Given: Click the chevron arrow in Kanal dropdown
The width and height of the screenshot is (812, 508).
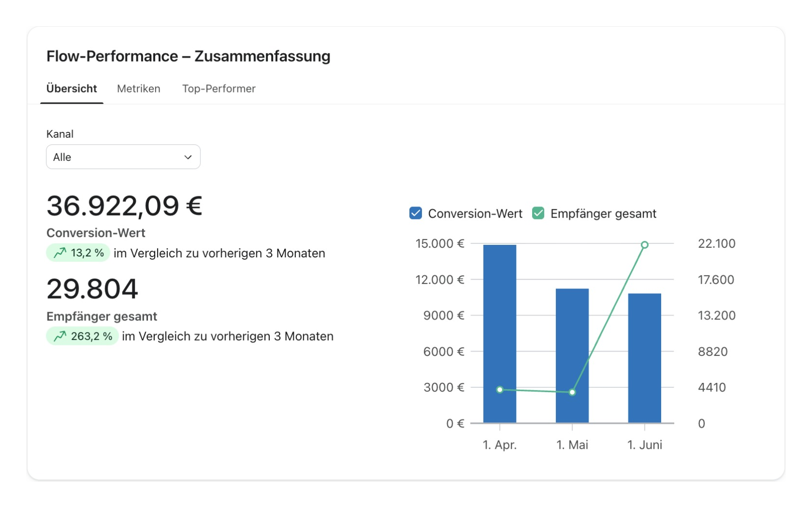Looking at the screenshot, I should coord(188,157).
